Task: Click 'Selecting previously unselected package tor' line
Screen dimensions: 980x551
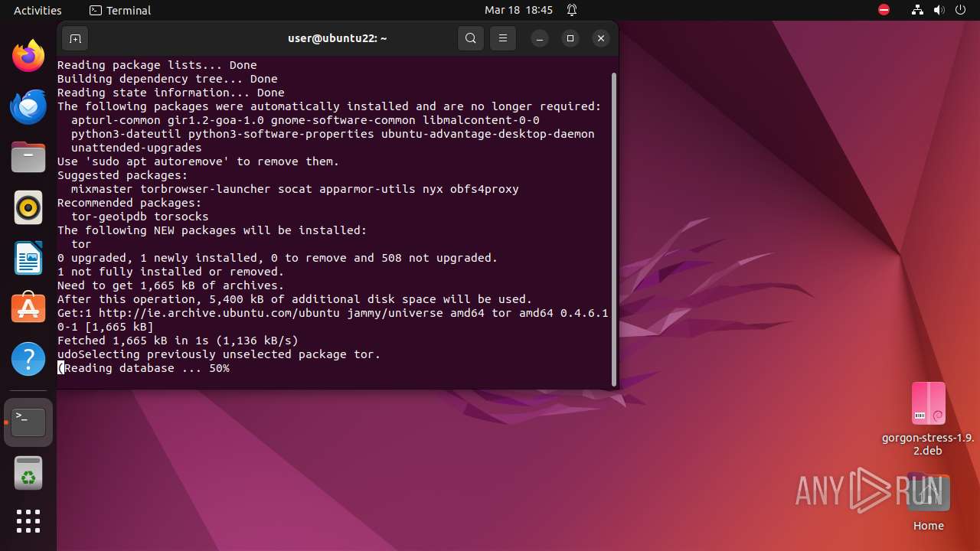Action: 219,354
